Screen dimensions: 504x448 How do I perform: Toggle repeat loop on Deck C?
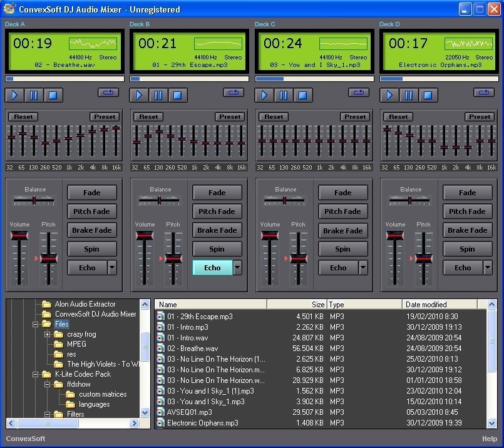[x=359, y=93]
